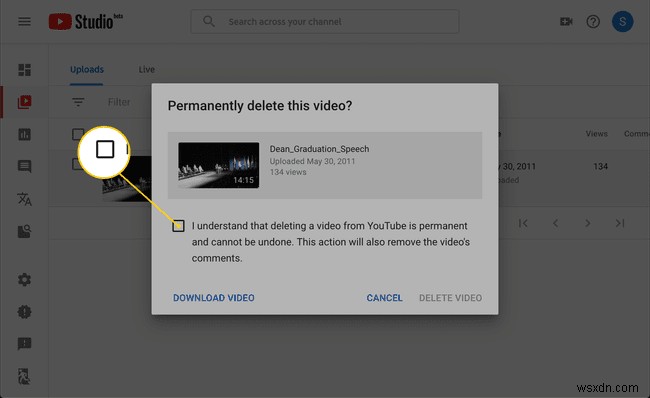
Task: Click the search magnifier icon
Action: pos(209,21)
